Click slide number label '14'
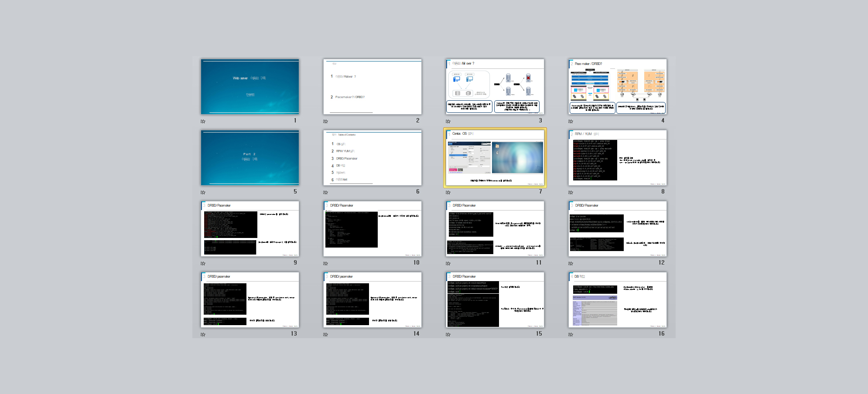868x394 pixels. [x=417, y=334]
